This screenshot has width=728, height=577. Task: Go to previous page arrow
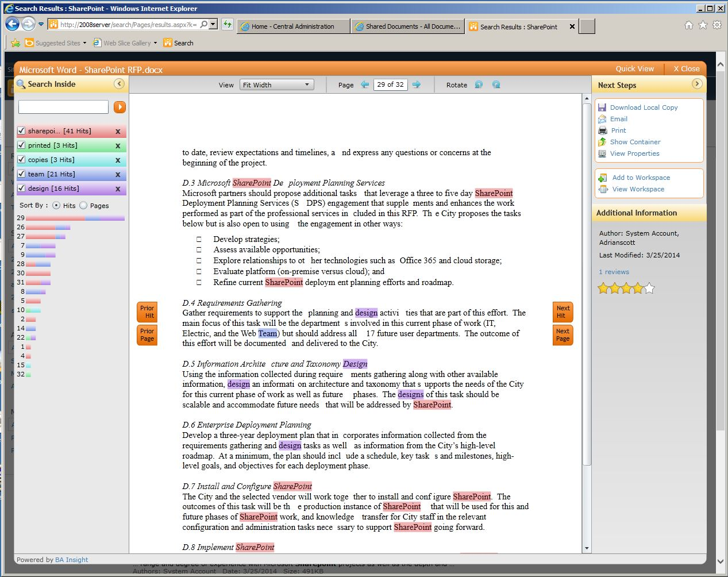pyautogui.click(x=365, y=84)
